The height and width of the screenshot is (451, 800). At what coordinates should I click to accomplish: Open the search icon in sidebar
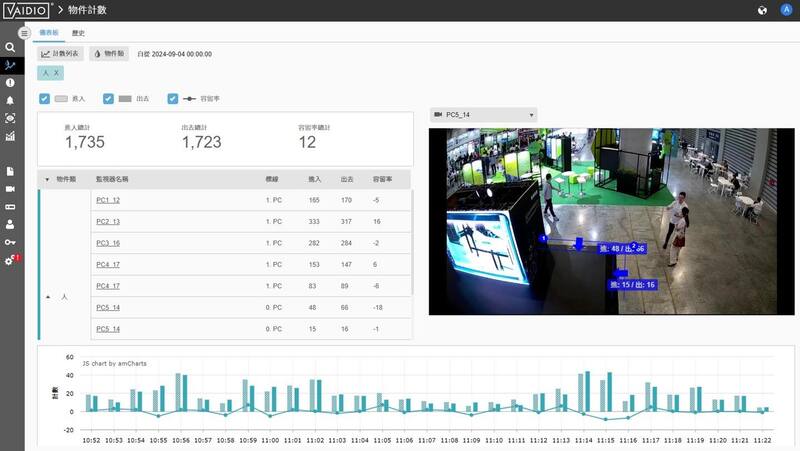pyautogui.click(x=10, y=47)
